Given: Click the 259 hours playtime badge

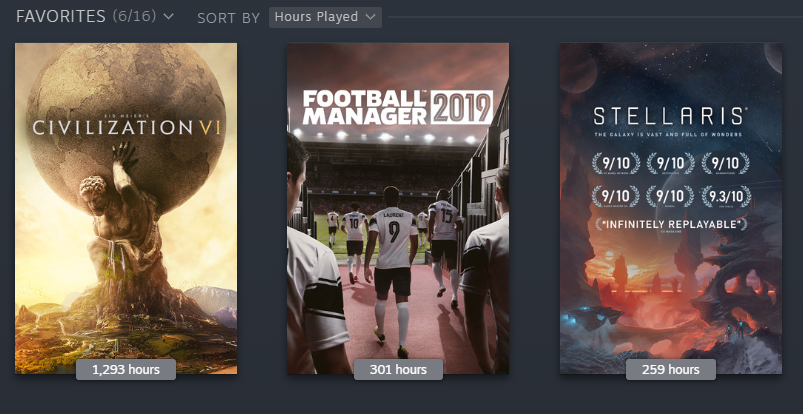Looking at the screenshot, I should click(671, 369).
